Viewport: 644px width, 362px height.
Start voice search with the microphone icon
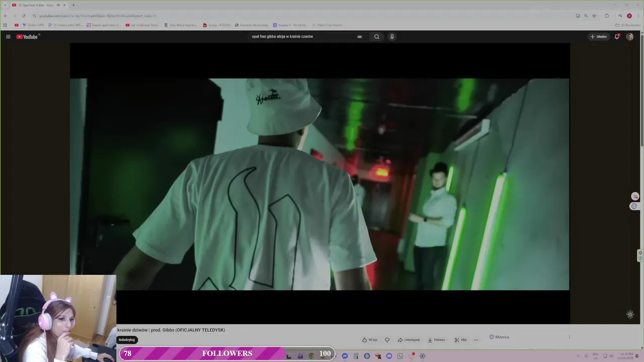392,37
